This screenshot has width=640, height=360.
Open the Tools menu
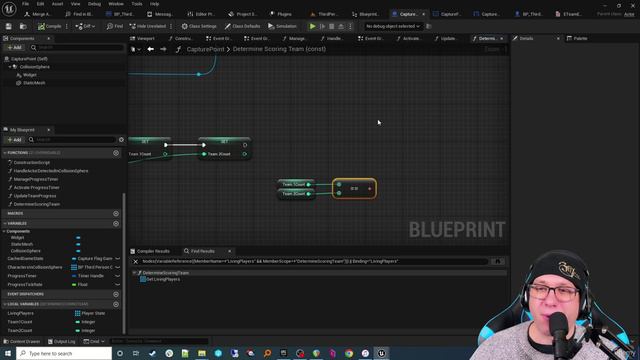pyautogui.click(x=137, y=4)
